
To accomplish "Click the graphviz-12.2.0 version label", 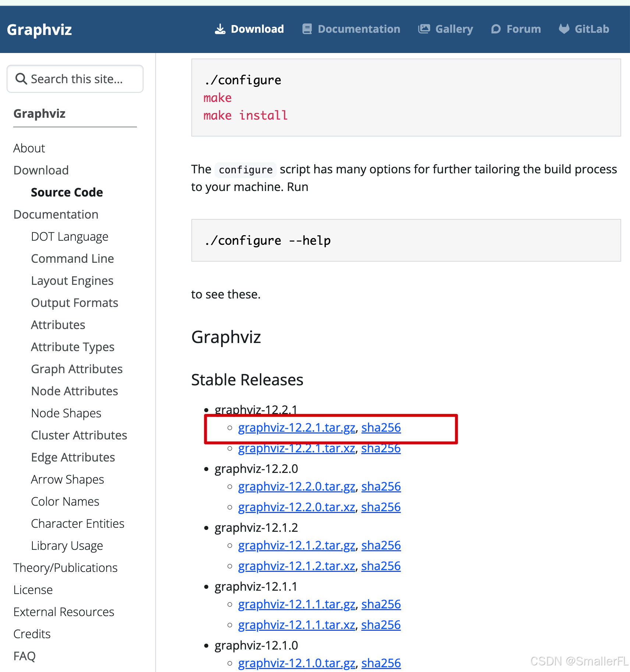I will [256, 469].
